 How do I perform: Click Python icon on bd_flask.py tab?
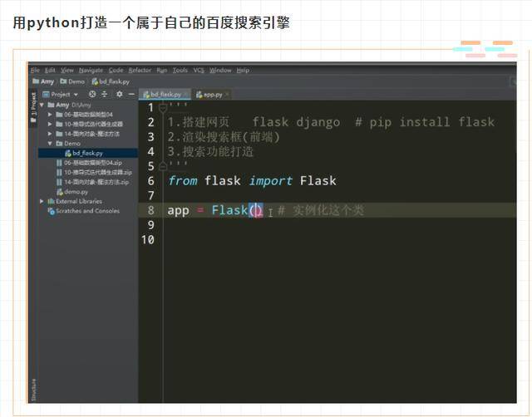click(146, 94)
